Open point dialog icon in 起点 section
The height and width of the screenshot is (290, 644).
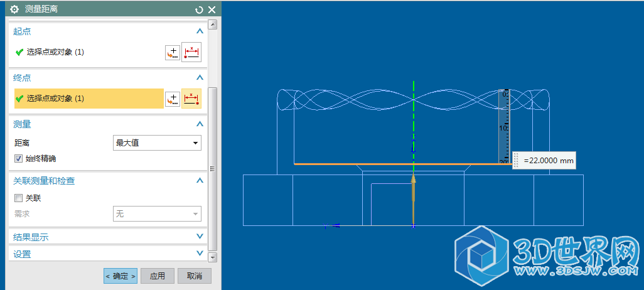(172, 53)
